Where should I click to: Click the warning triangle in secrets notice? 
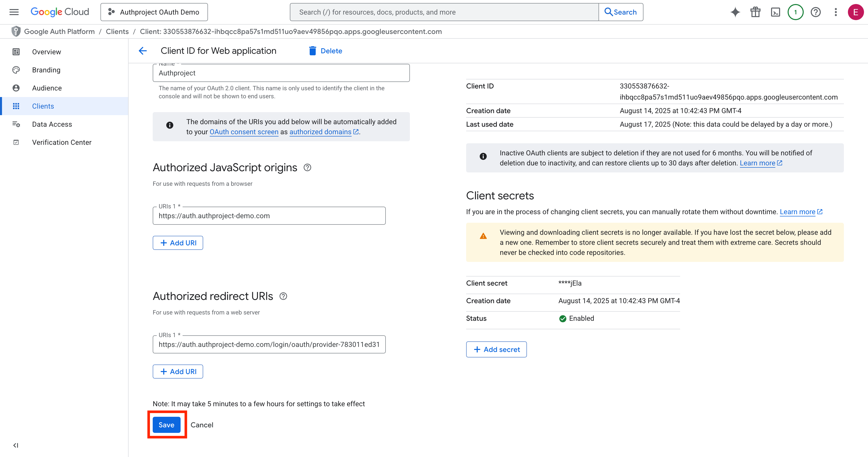point(483,236)
